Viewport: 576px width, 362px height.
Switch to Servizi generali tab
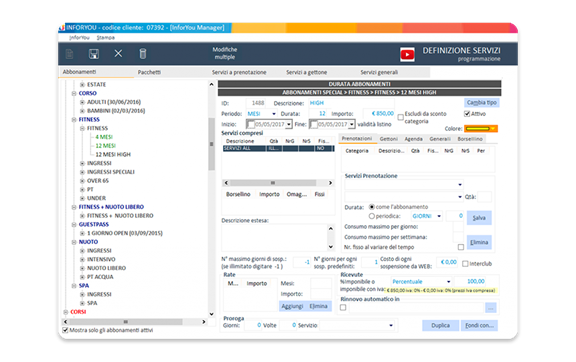(379, 72)
